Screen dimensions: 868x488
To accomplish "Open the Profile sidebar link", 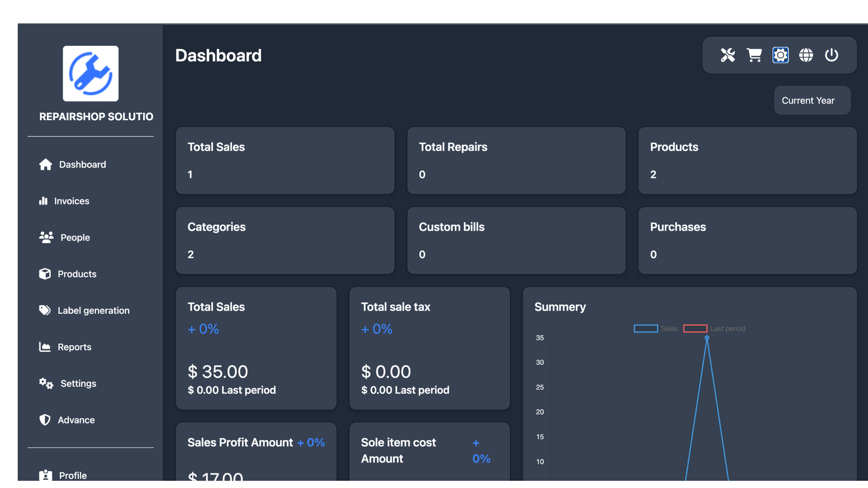I will point(72,475).
